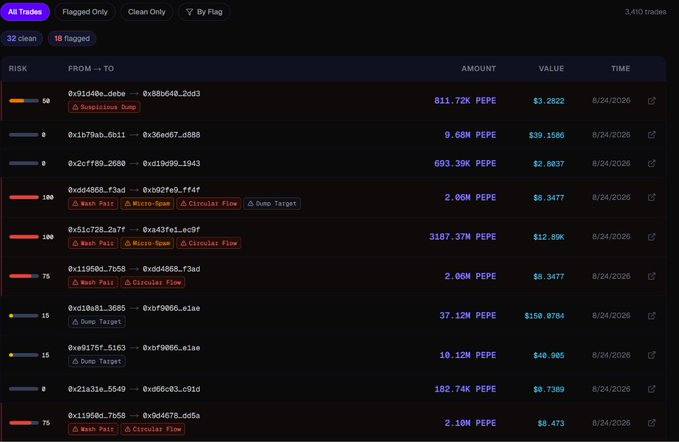Open external link for 3187.37M PEPE trade
Image resolution: width=679 pixels, height=442 pixels.
click(x=651, y=237)
